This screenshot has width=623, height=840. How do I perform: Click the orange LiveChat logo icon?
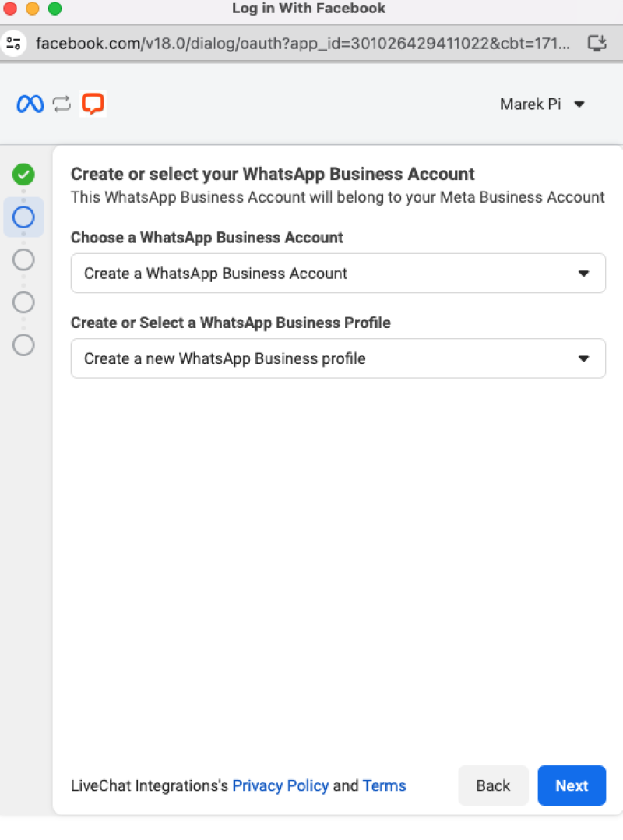93,104
